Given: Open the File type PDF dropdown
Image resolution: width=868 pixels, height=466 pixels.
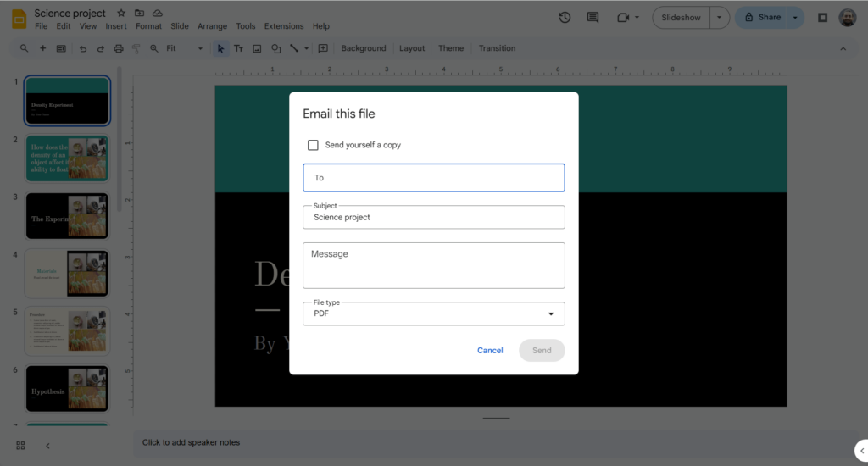Looking at the screenshot, I should (x=433, y=313).
